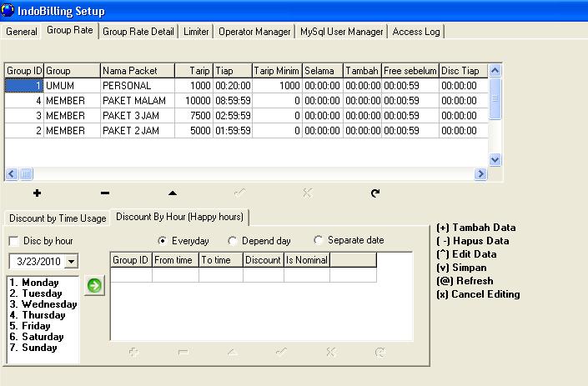Click the 10000 tarip value cell
Screen dimensions: 588x386
coord(193,101)
